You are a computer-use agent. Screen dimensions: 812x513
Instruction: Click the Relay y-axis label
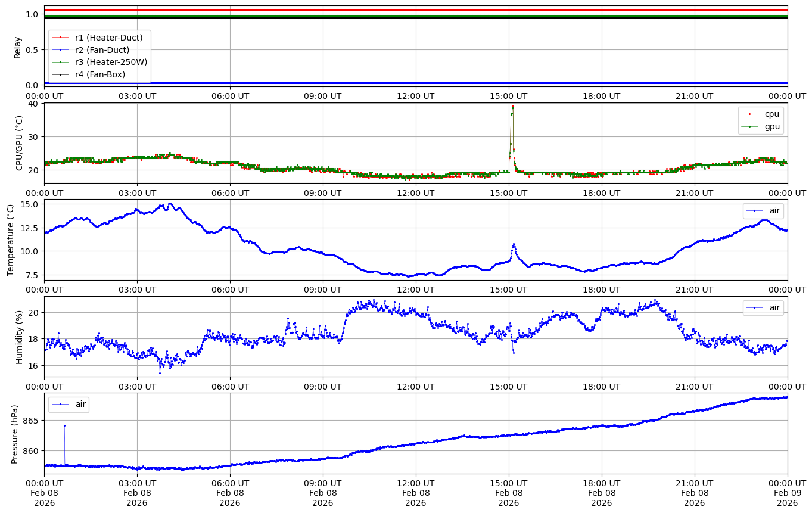tap(18, 48)
